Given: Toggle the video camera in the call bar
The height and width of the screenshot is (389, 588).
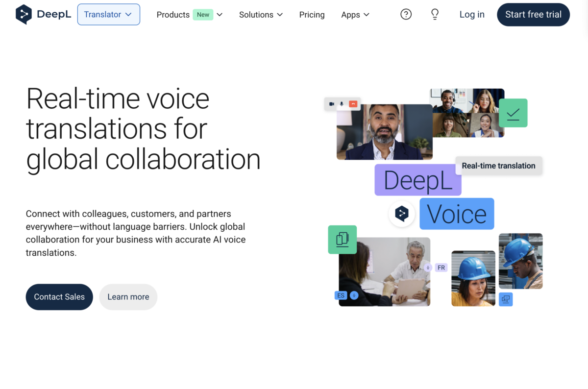Looking at the screenshot, I should [332, 104].
